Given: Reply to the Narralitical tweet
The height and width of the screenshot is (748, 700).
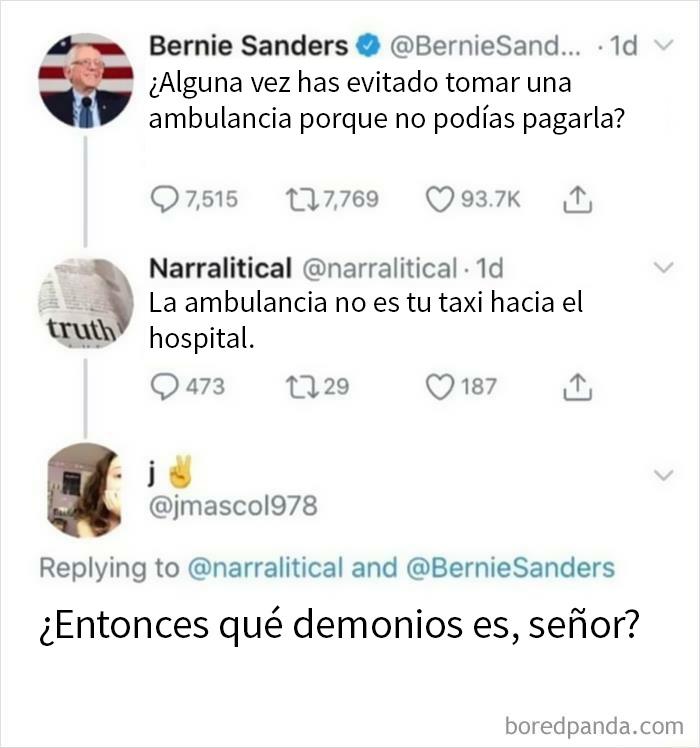Looking at the screenshot, I should tap(164, 386).
